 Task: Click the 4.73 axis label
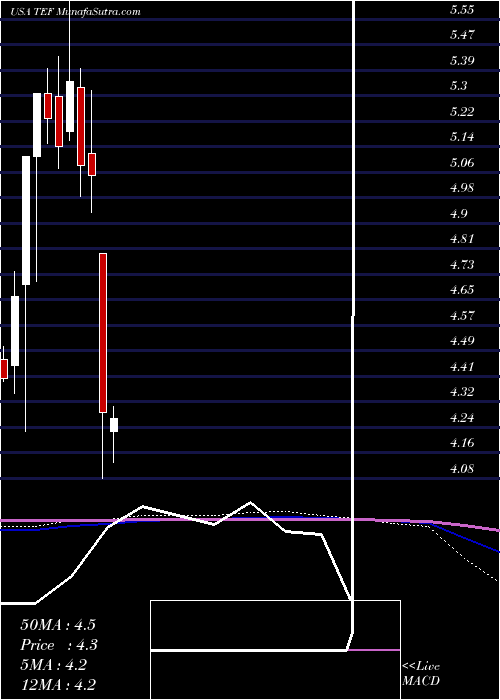pyautogui.click(x=461, y=265)
